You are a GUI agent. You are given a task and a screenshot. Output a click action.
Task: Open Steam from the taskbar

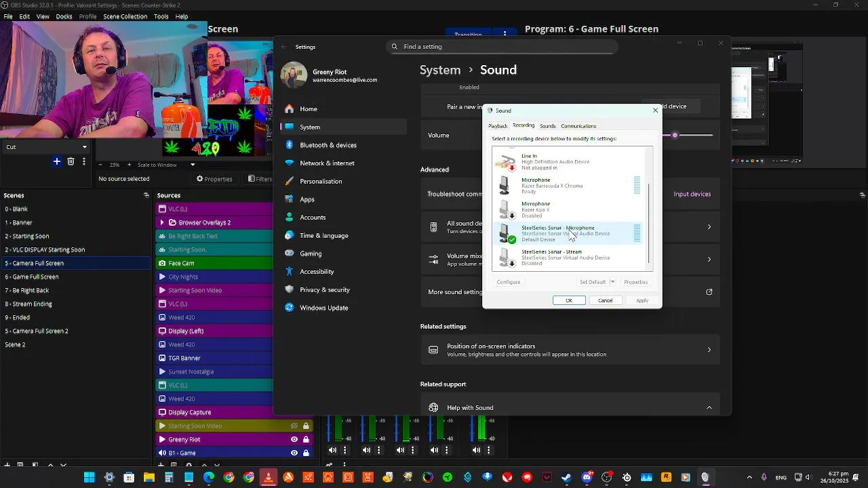pyautogui.click(x=566, y=478)
